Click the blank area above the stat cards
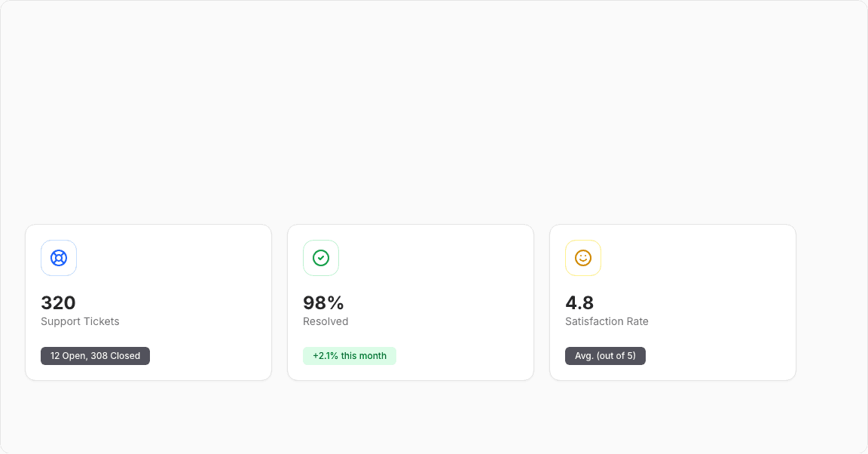This screenshot has height=454, width=868. point(434,113)
